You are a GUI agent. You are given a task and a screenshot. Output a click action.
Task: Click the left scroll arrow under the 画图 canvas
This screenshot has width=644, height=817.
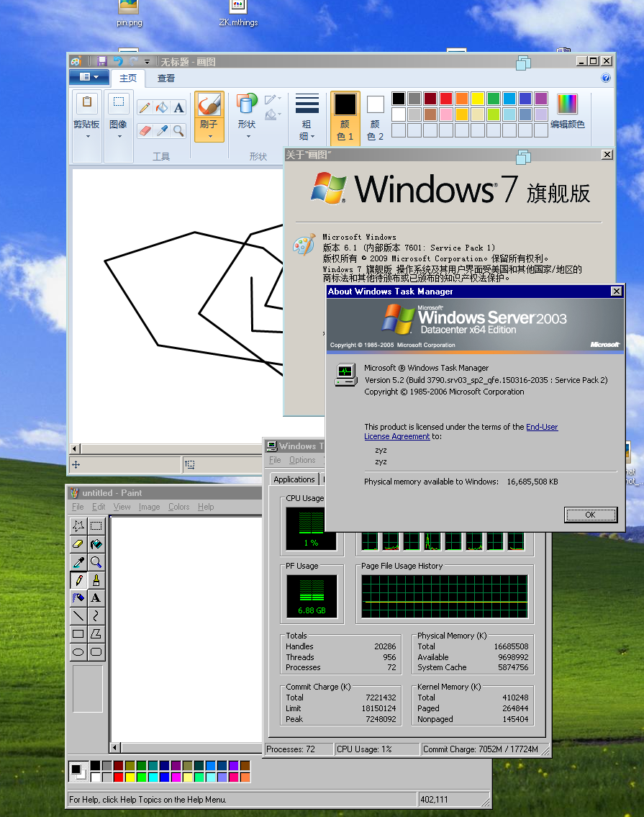pos(76,448)
